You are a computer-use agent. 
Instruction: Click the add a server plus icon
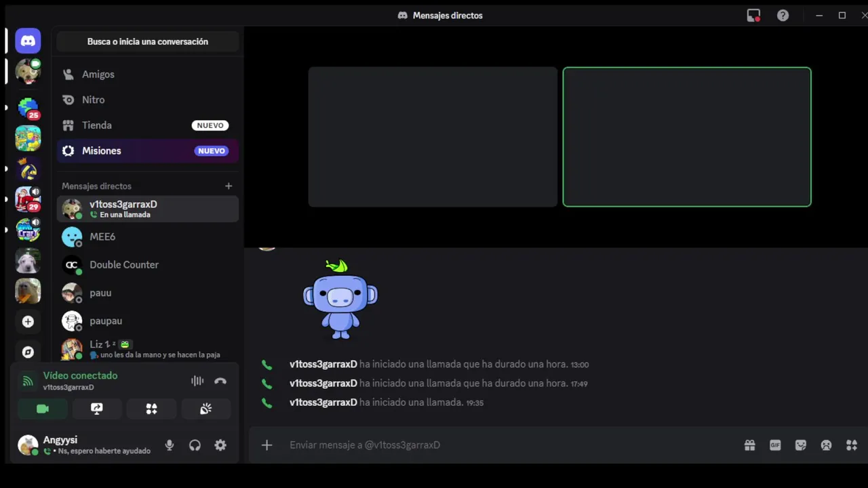coord(28,322)
